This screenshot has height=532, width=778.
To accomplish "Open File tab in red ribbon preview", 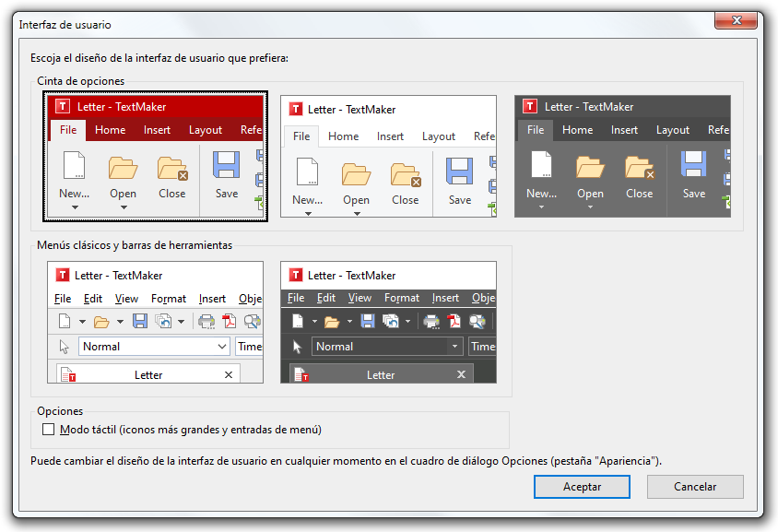I will click(68, 130).
